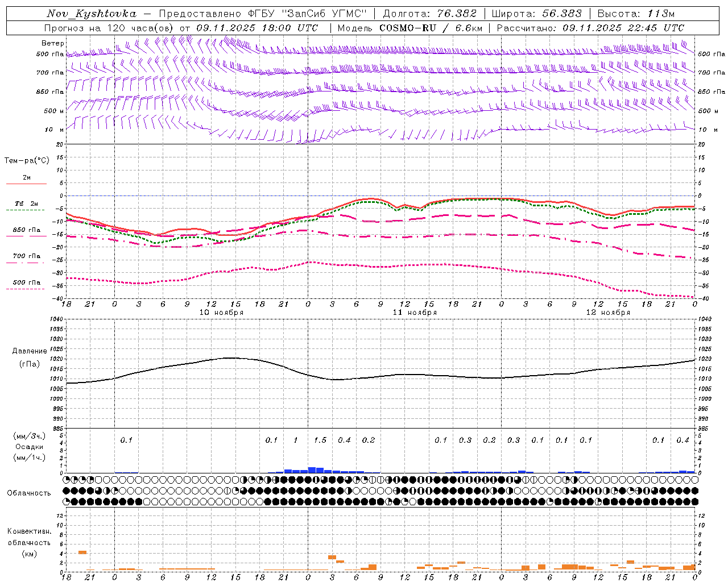728x582 pixels.
Task: Click the Конвективн. облачность (км) label
Action: [x=29, y=542]
